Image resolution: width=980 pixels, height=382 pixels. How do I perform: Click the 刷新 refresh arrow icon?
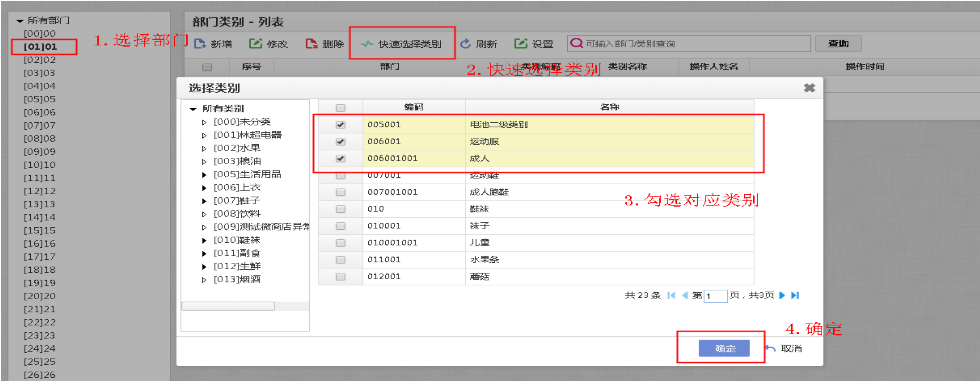pyautogui.click(x=466, y=44)
